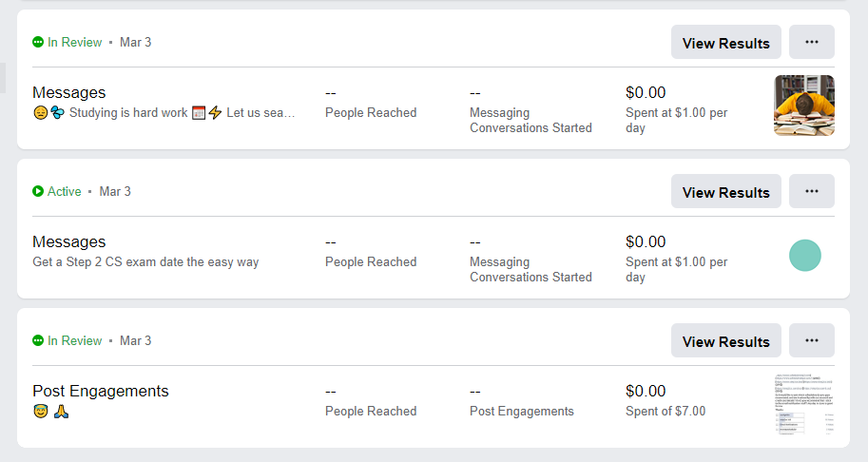Click the tired face emoji in ad text
The height and width of the screenshot is (462, 868).
tap(40, 113)
